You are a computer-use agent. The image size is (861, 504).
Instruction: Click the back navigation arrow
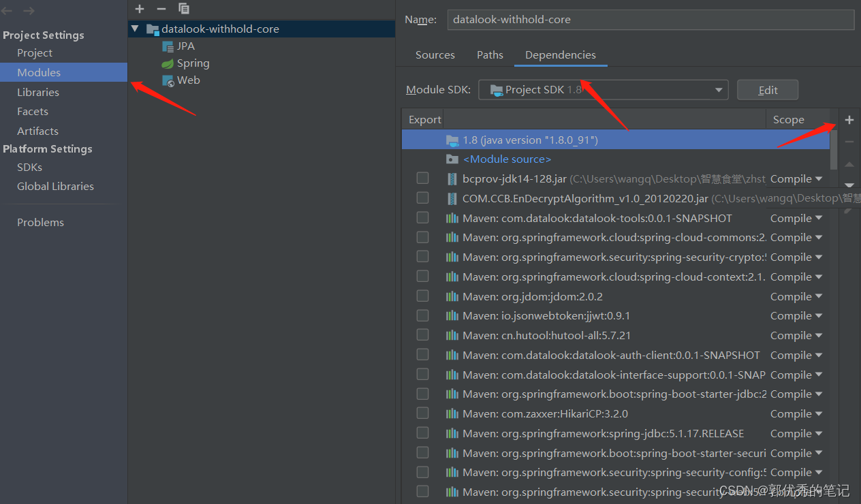click(x=7, y=10)
